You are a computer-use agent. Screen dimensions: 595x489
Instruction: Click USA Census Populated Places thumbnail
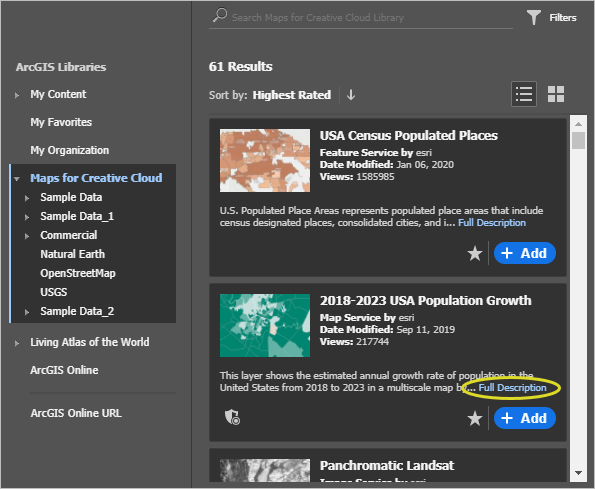(x=265, y=160)
